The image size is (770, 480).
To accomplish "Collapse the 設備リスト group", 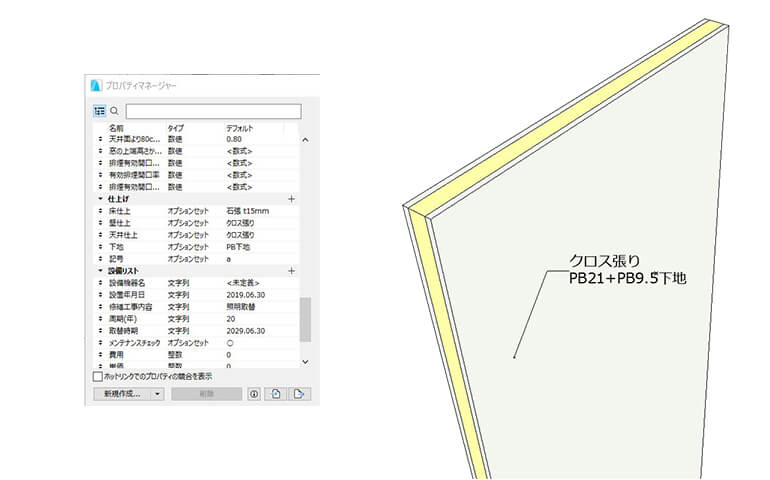I will tap(100, 271).
